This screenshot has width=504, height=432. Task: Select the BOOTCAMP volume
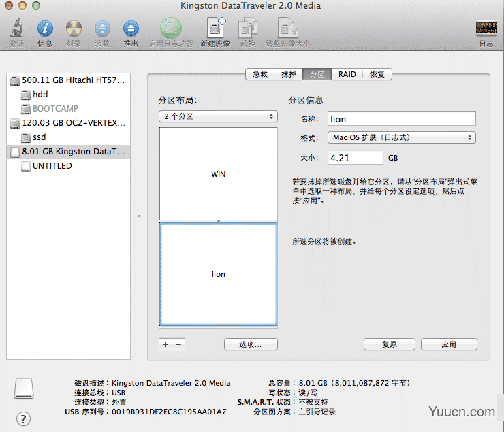(68, 108)
